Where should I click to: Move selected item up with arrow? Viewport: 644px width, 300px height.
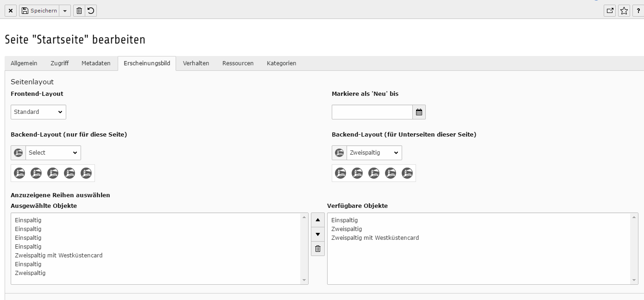[317, 220]
